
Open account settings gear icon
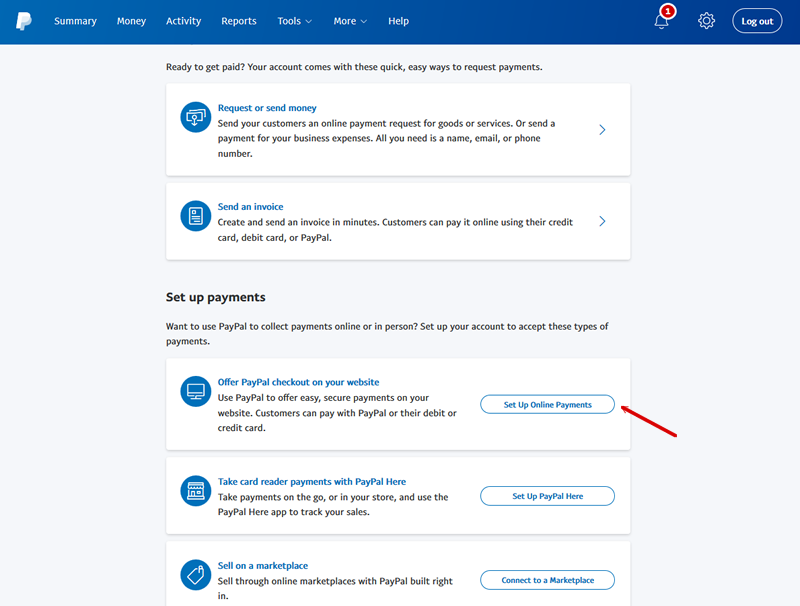[706, 21]
